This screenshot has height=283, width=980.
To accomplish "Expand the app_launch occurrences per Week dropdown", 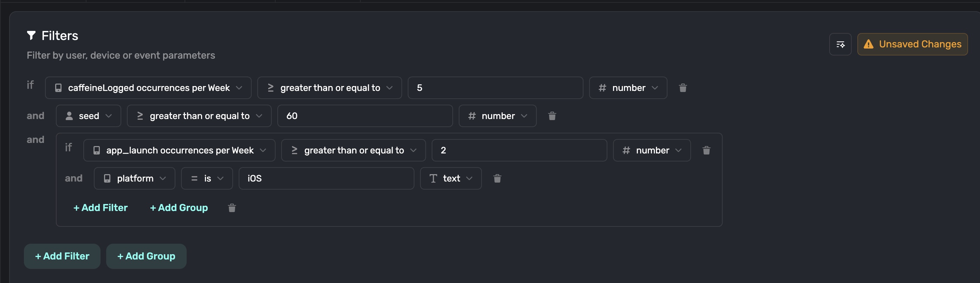I will [179, 150].
